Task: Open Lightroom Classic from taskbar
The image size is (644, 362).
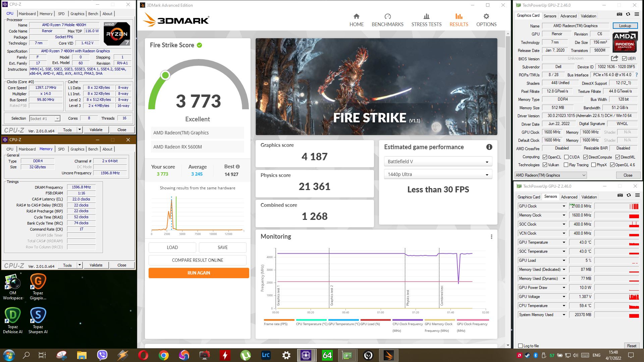Action: click(266, 355)
